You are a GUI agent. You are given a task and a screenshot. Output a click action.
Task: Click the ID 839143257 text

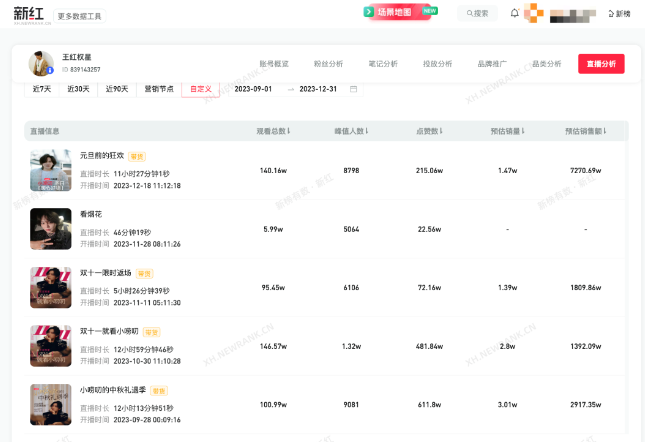81,69
